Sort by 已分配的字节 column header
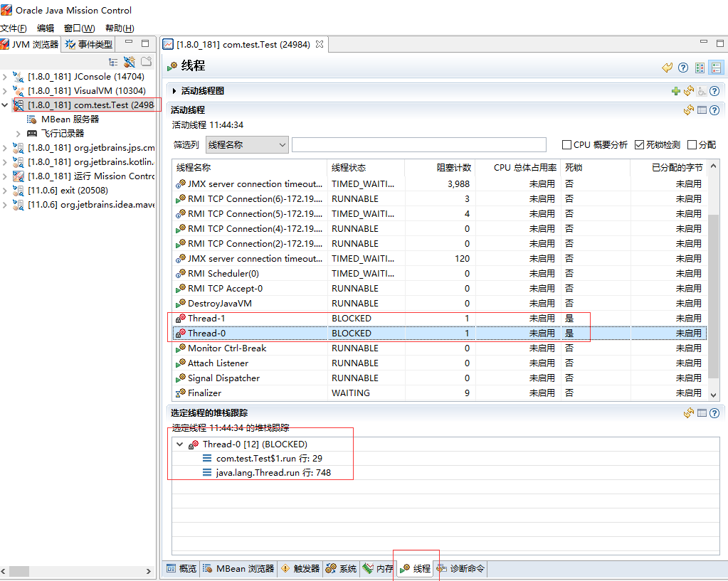This screenshot has width=728, height=581. [668, 168]
